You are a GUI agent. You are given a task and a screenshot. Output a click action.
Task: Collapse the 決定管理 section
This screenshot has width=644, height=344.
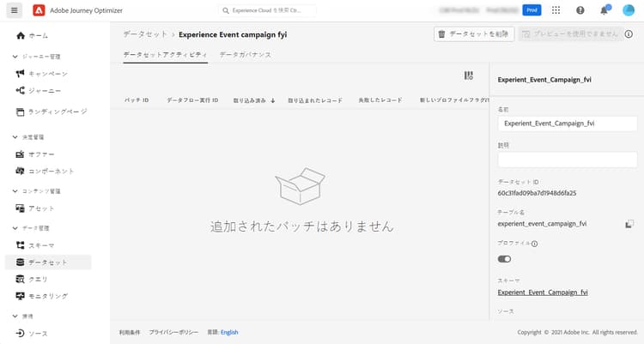[x=15, y=137]
